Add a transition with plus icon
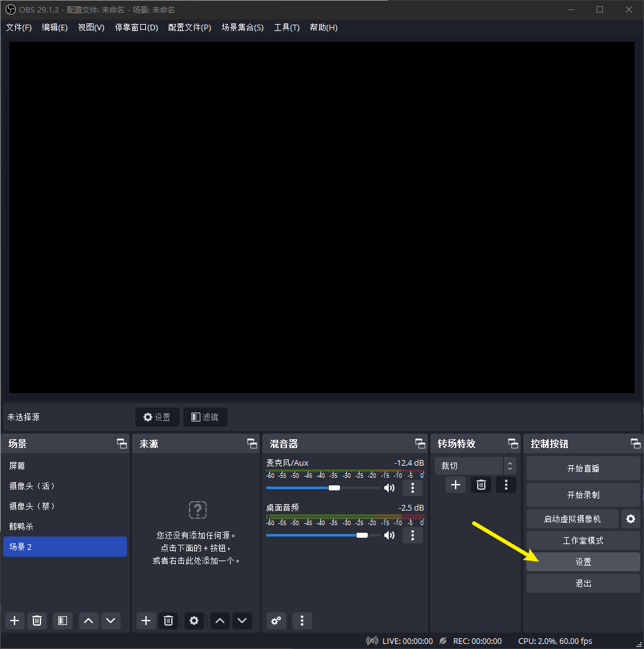Image resolution: width=644 pixels, height=649 pixels. click(x=456, y=485)
